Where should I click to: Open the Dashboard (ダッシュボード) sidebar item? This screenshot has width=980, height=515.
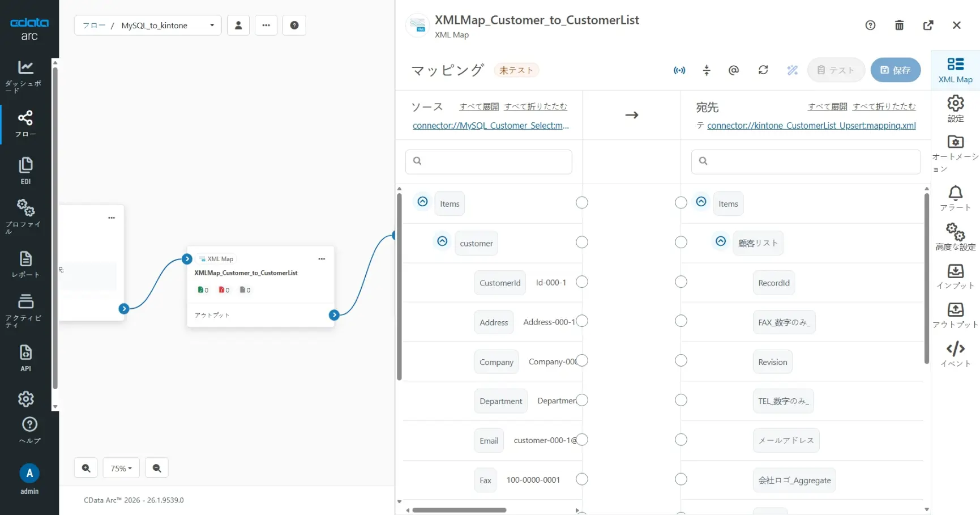[x=25, y=76]
